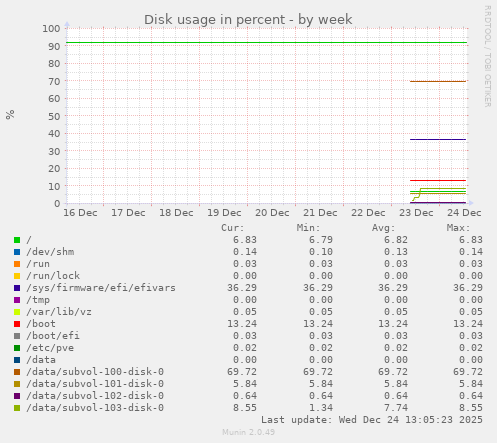This screenshot has height=443, width=497.
Task: Select the /boot/efi legend label
Action: [53, 336]
